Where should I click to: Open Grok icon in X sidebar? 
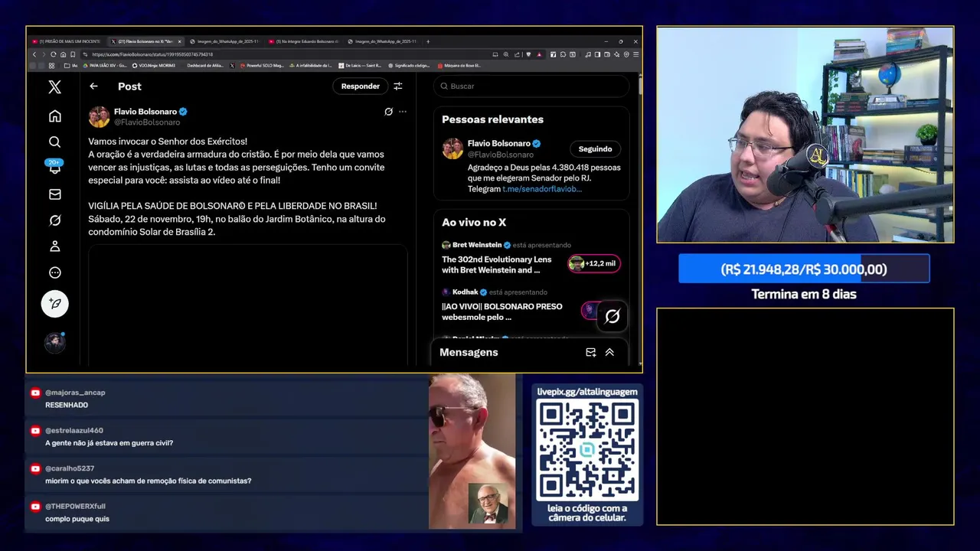point(54,220)
